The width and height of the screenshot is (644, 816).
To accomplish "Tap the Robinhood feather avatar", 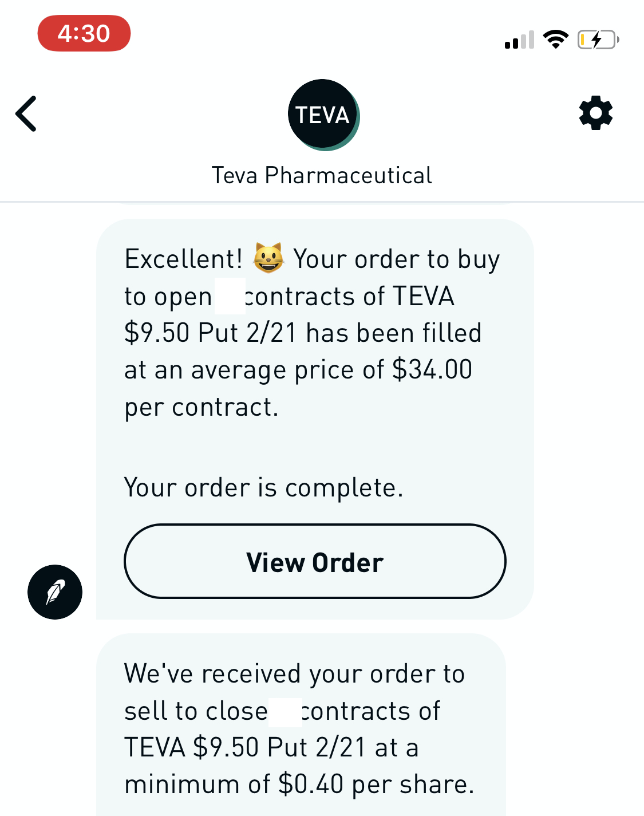I will 55,592.
